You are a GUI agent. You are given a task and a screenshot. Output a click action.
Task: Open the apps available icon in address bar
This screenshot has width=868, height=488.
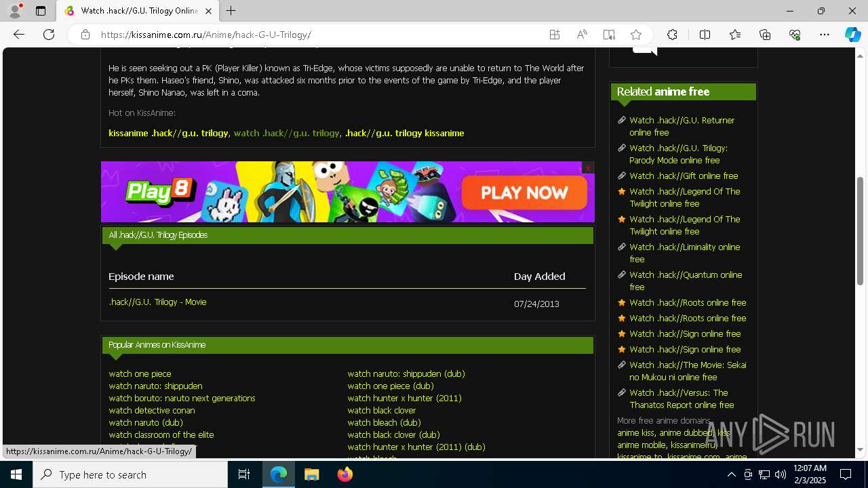click(555, 35)
